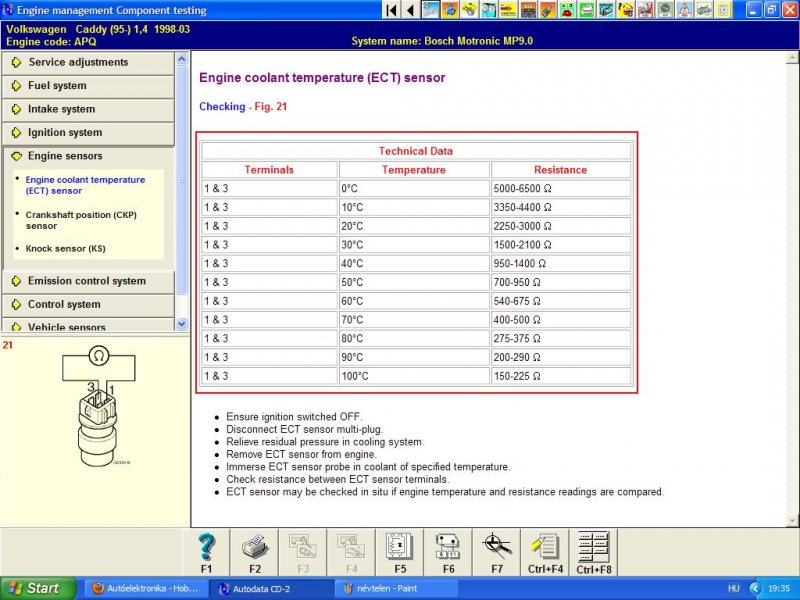Expand the Emission control system section
The width and height of the screenshot is (800, 600).
[88, 281]
